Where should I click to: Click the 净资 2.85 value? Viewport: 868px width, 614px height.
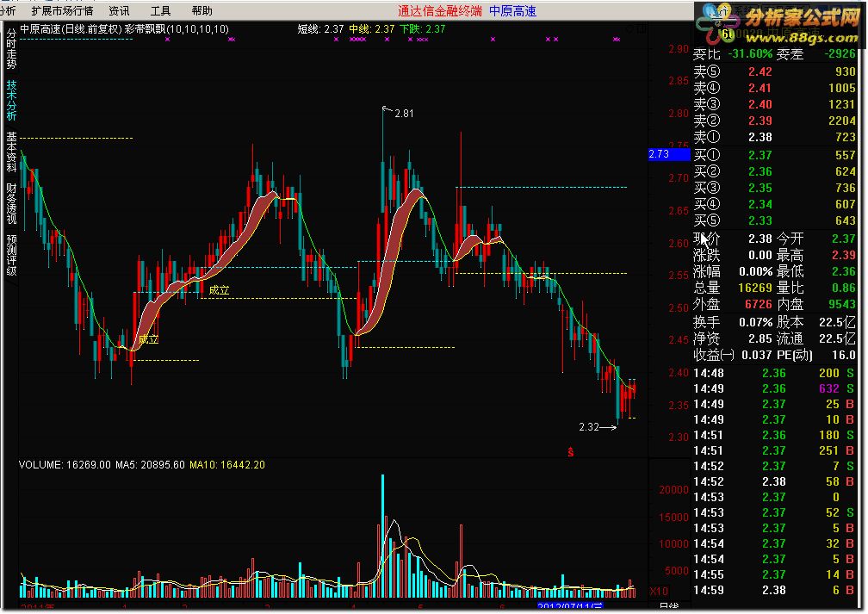760,338
